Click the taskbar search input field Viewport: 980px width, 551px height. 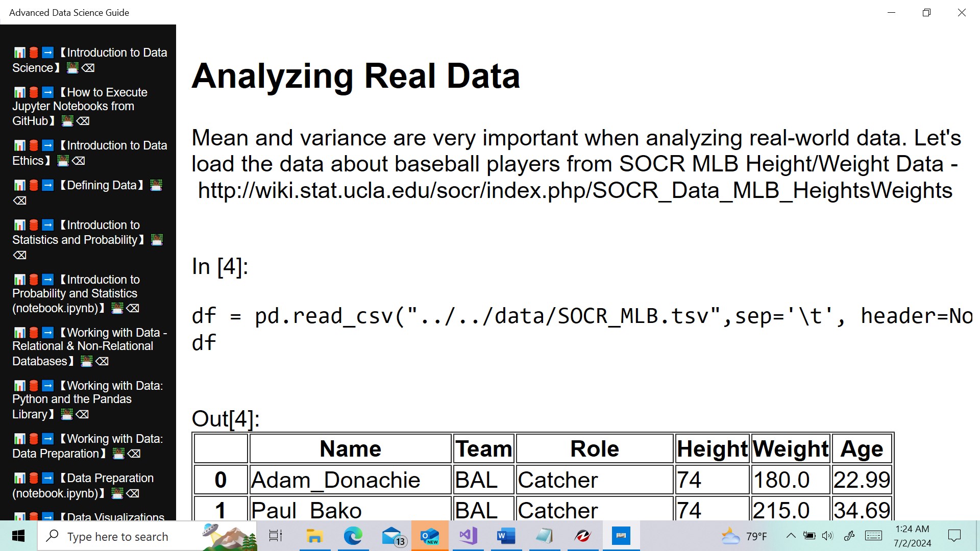[x=117, y=537]
